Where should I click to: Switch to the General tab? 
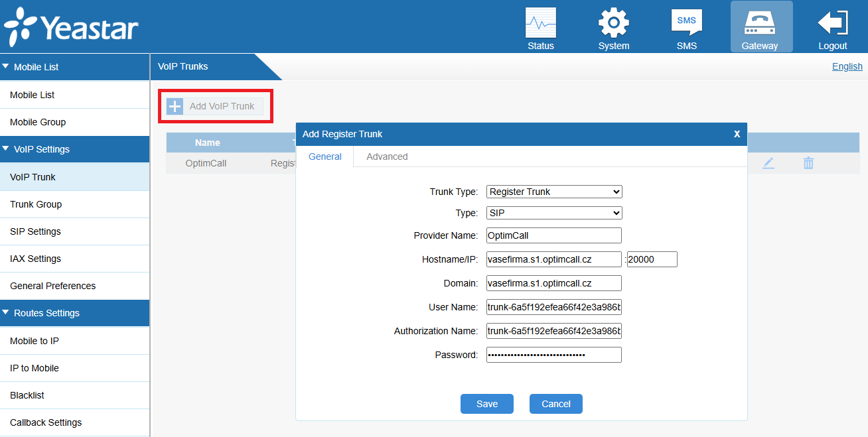pyautogui.click(x=325, y=156)
